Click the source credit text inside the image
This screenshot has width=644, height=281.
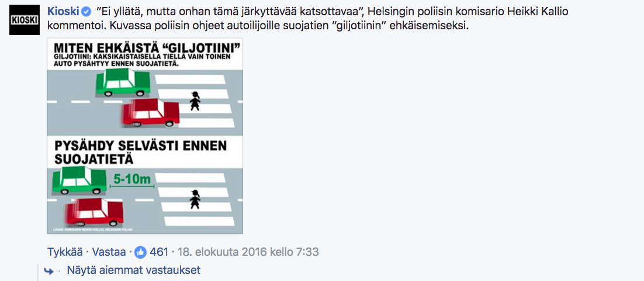click(95, 229)
